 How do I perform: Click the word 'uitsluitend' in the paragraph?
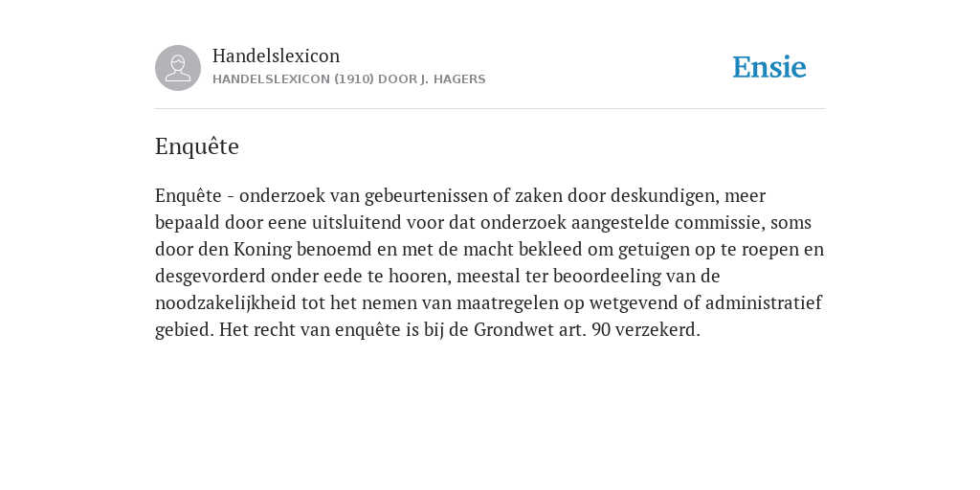pyautogui.click(x=357, y=222)
